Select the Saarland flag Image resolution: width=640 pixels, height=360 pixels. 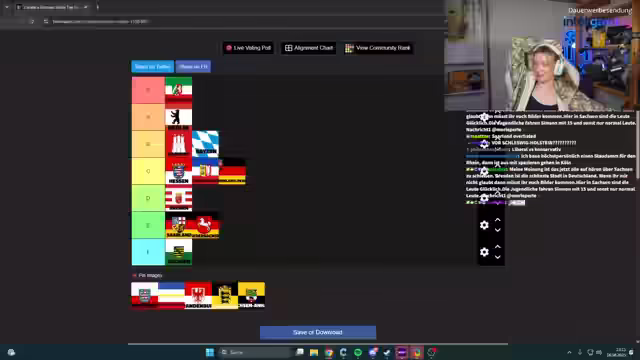tap(178, 225)
